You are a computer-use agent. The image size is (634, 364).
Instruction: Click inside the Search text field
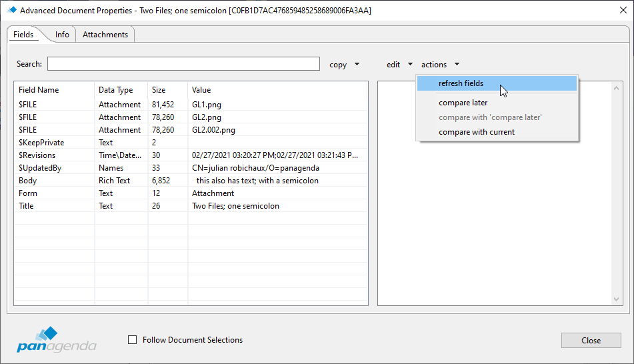[x=183, y=64]
